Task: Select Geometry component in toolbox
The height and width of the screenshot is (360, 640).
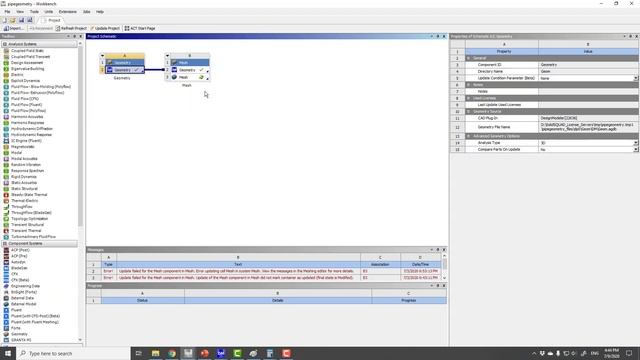Action: coord(19,334)
